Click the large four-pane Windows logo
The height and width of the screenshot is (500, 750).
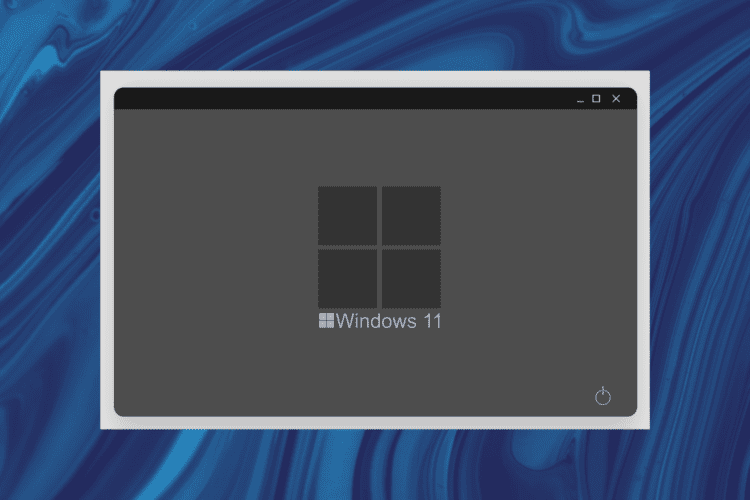(379, 247)
